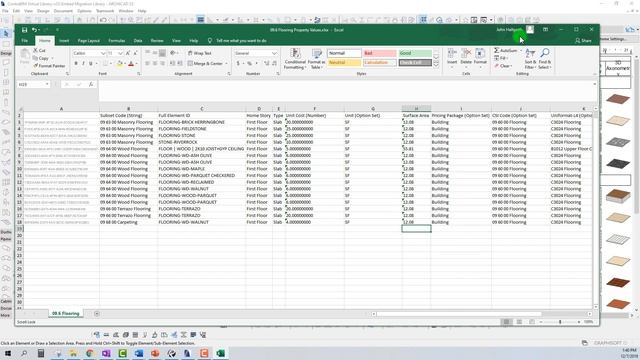640x360 pixels.
Task: Toggle Wrap Text
Action: pyautogui.click(x=200, y=53)
